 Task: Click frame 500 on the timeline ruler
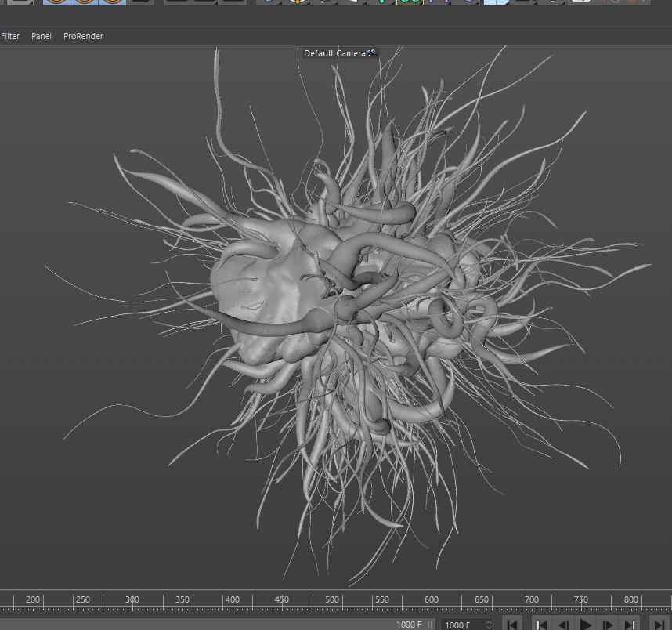point(332,599)
